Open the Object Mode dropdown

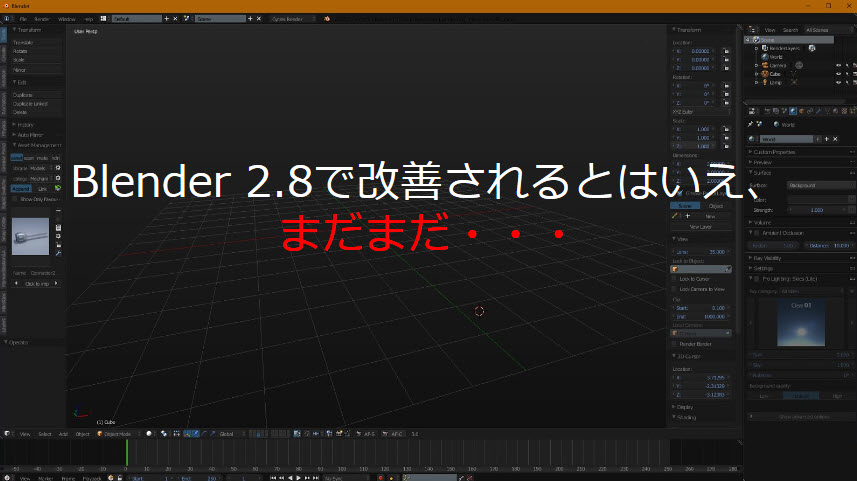118,434
